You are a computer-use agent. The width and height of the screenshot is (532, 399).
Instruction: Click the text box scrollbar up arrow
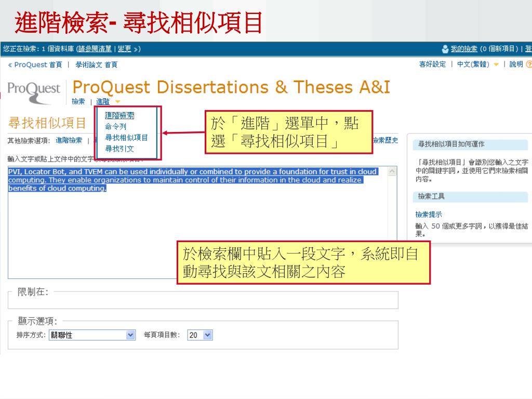pos(392,171)
